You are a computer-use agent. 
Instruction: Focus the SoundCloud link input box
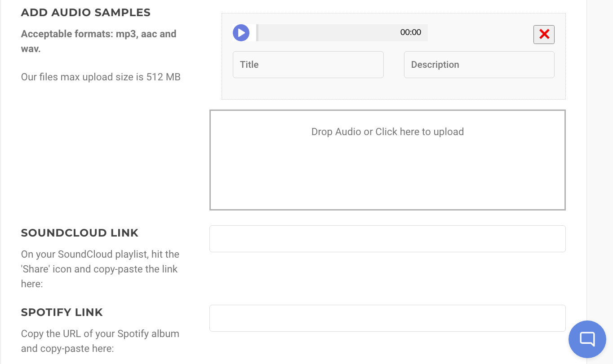pyautogui.click(x=387, y=239)
